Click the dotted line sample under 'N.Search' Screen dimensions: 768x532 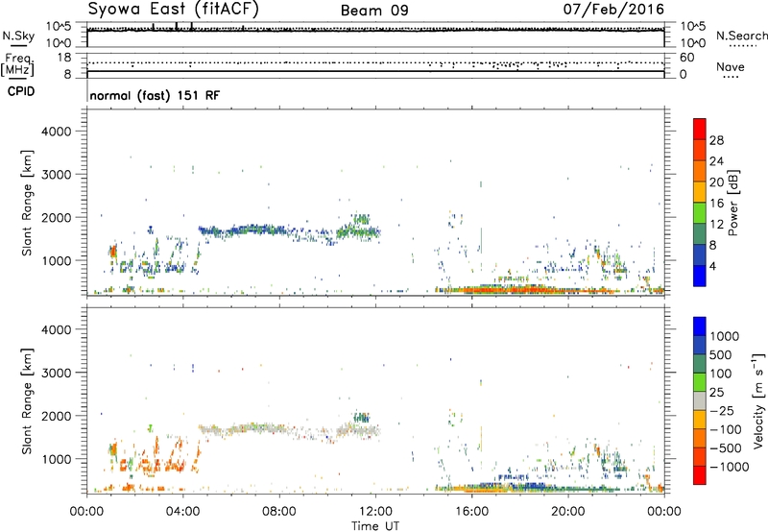(743, 46)
